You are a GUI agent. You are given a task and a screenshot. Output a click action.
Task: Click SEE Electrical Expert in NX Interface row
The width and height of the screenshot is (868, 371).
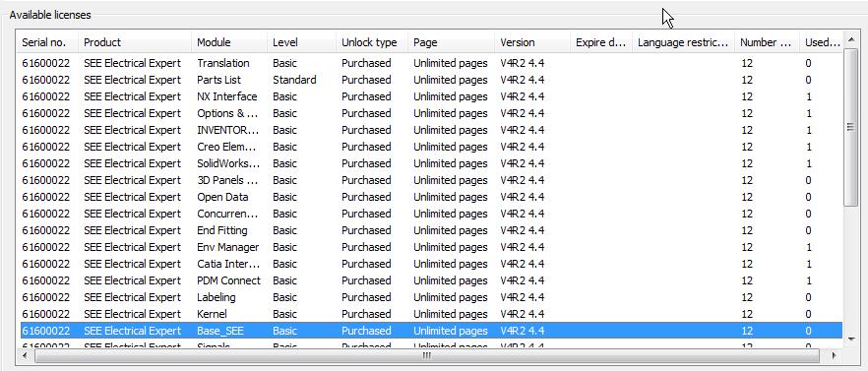click(132, 96)
